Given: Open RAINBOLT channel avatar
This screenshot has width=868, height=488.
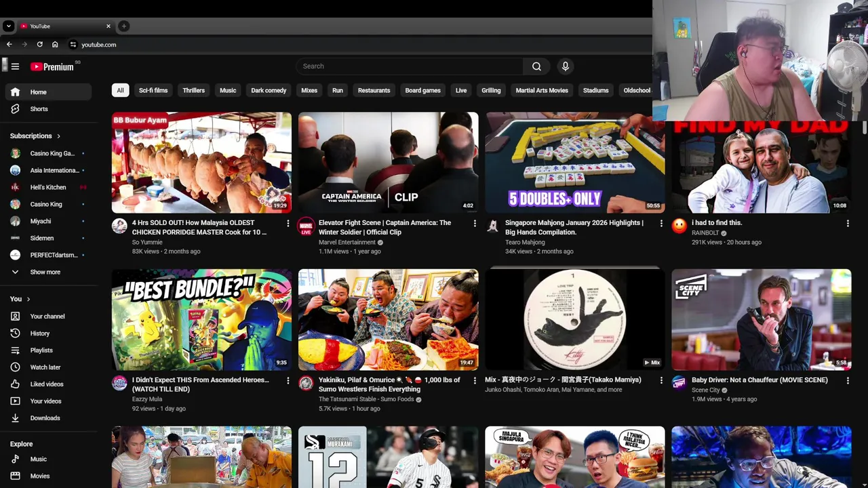Looking at the screenshot, I should click(679, 226).
